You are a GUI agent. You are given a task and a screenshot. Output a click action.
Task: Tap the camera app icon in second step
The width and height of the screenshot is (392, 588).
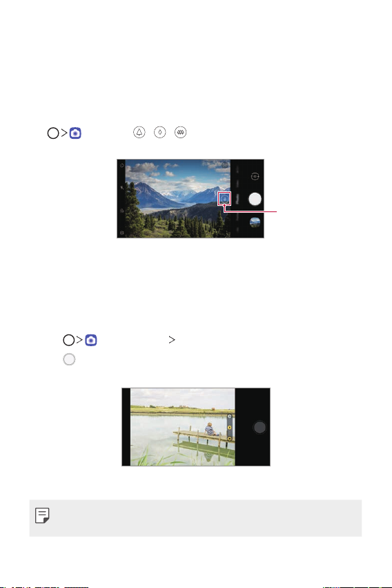[91, 340]
